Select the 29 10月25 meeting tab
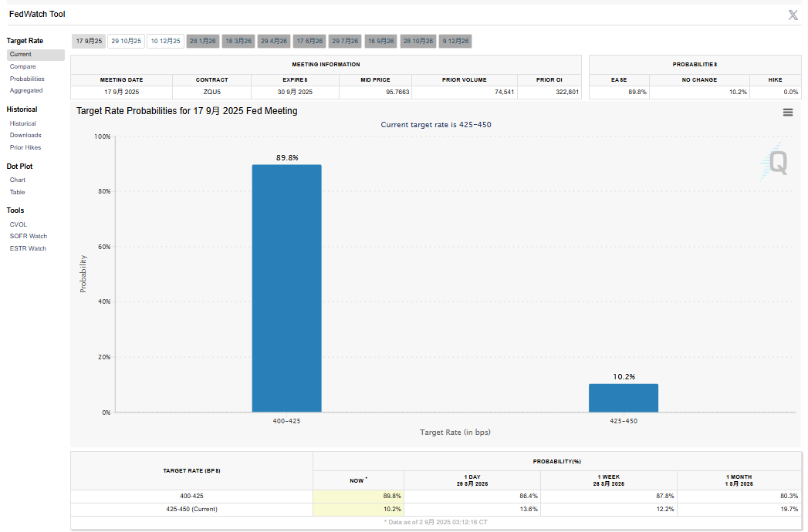Viewport: 808px width, 532px height. tap(127, 41)
